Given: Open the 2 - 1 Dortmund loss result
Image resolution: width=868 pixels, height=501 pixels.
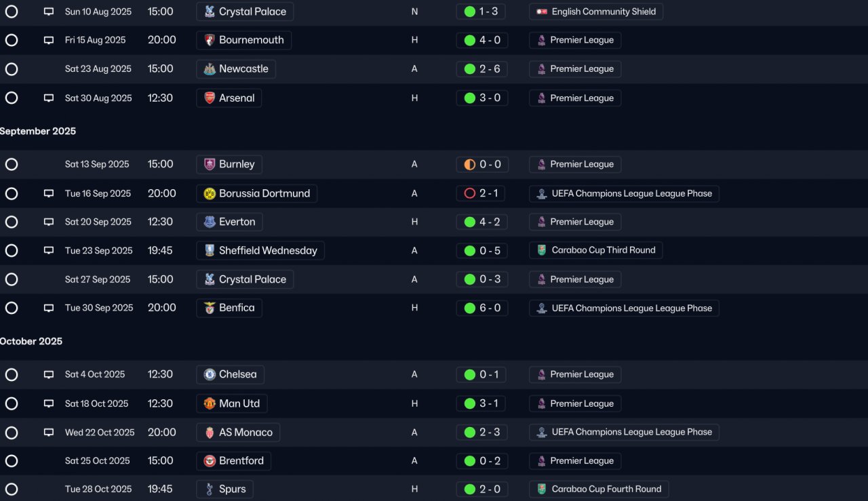Looking at the screenshot, I should [482, 194].
